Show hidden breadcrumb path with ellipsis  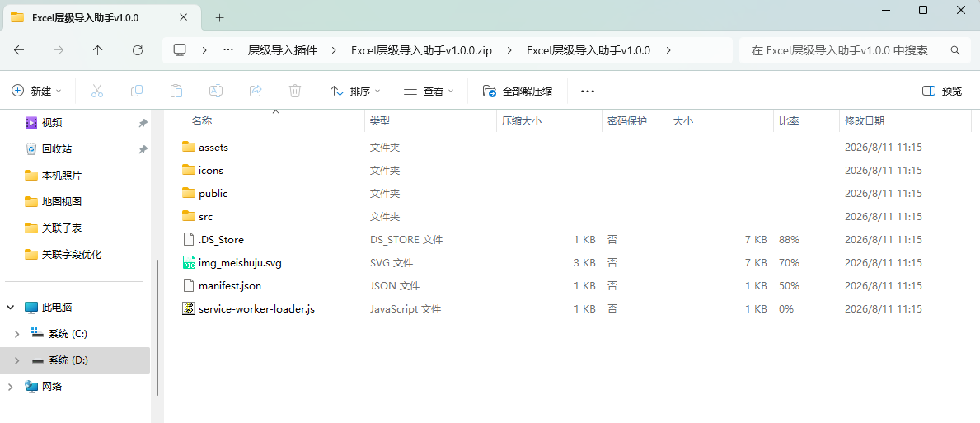(229, 50)
